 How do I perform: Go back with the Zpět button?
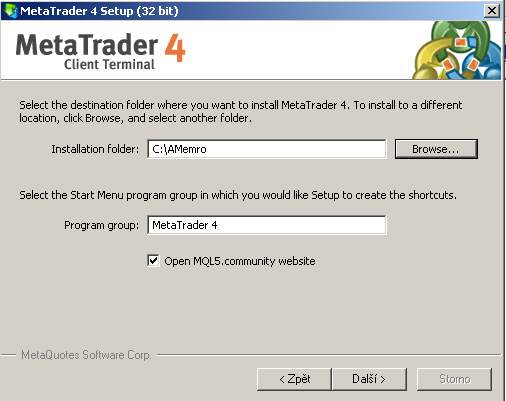(294, 379)
